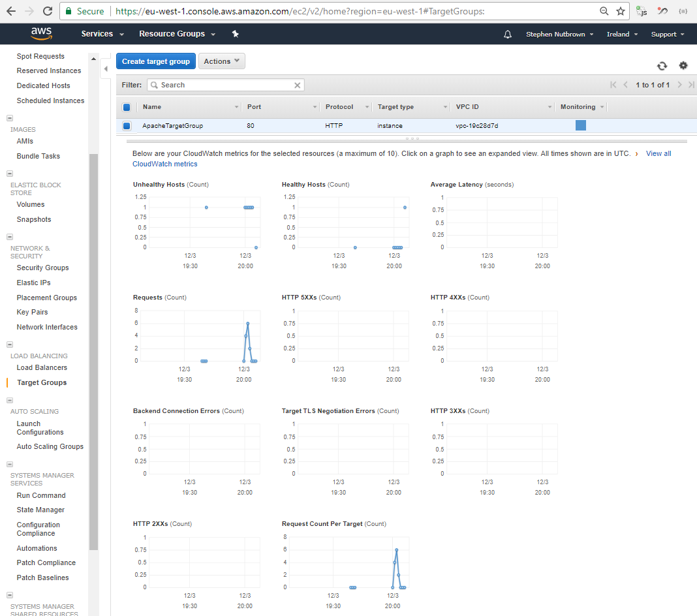Viewport: 697px width, 616px height.
Task: Click Create target group button
Action: pyautogui.click(x=155, y=61)
